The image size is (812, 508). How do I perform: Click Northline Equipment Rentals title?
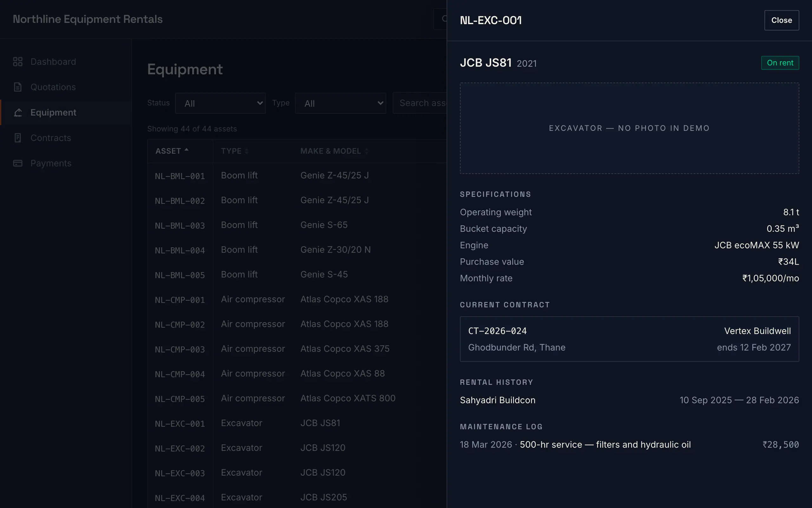(88, 19)
